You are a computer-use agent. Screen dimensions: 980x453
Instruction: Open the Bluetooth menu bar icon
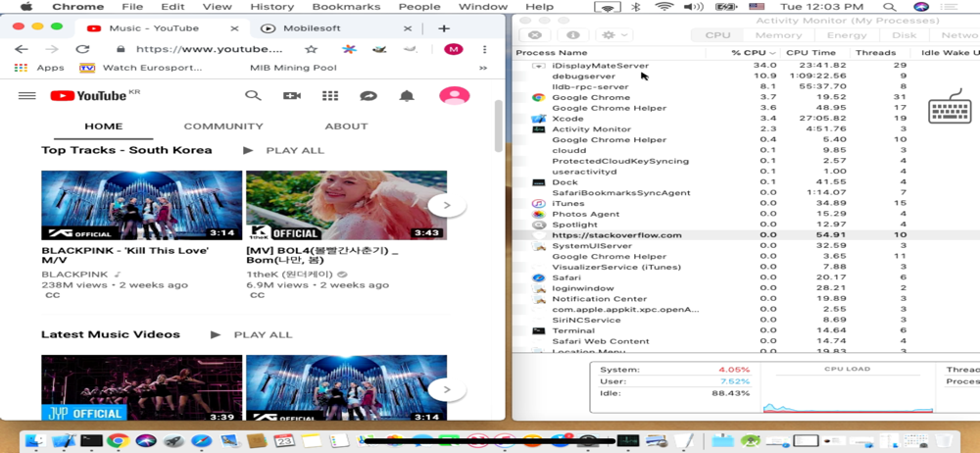[637, 7]
